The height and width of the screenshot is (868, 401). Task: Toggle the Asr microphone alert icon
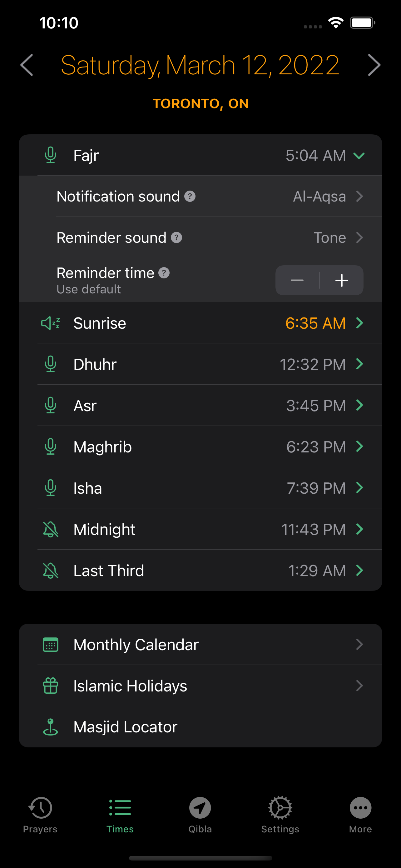tap(51, 405)
